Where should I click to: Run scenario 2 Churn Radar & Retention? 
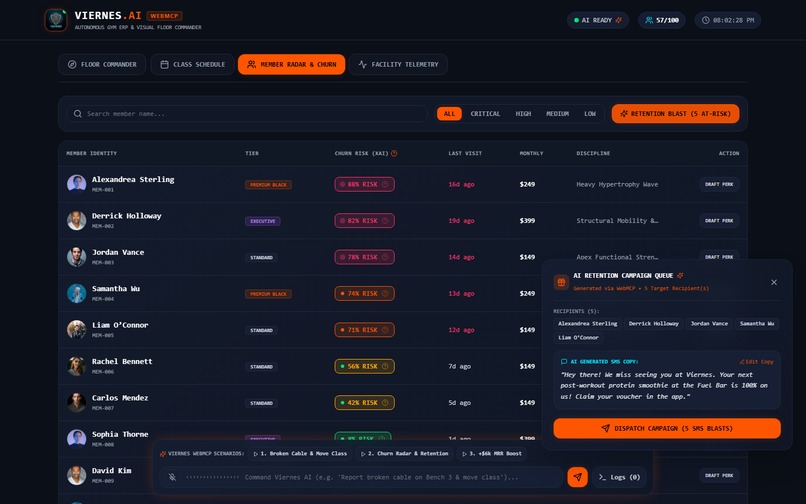click(x=405, y=454)
